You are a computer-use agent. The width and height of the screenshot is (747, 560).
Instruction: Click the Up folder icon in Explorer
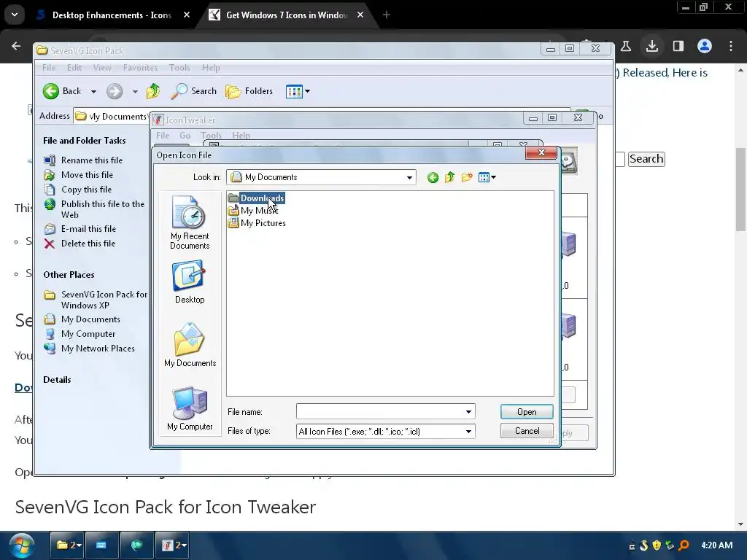153,91
